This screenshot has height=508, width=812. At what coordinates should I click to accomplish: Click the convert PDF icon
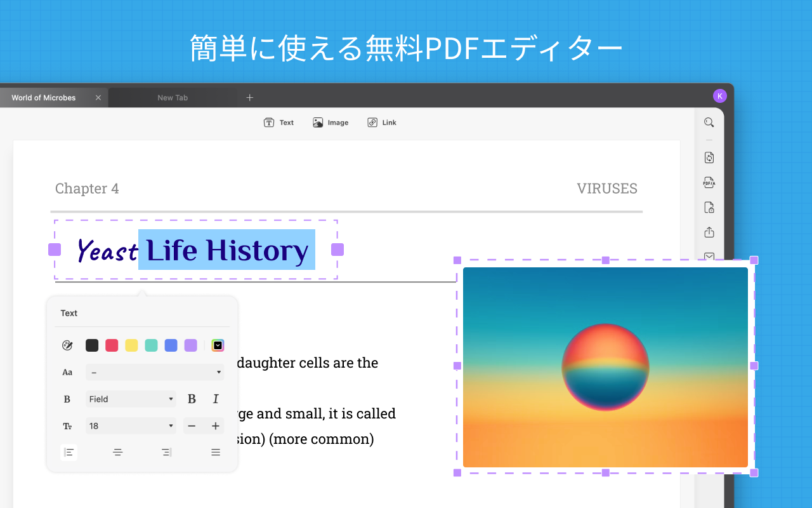point(709,157)
